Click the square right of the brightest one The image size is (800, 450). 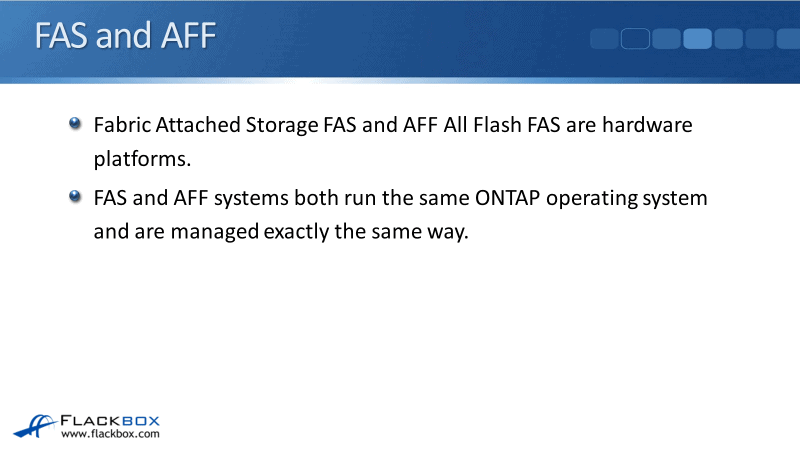point(728,39)
